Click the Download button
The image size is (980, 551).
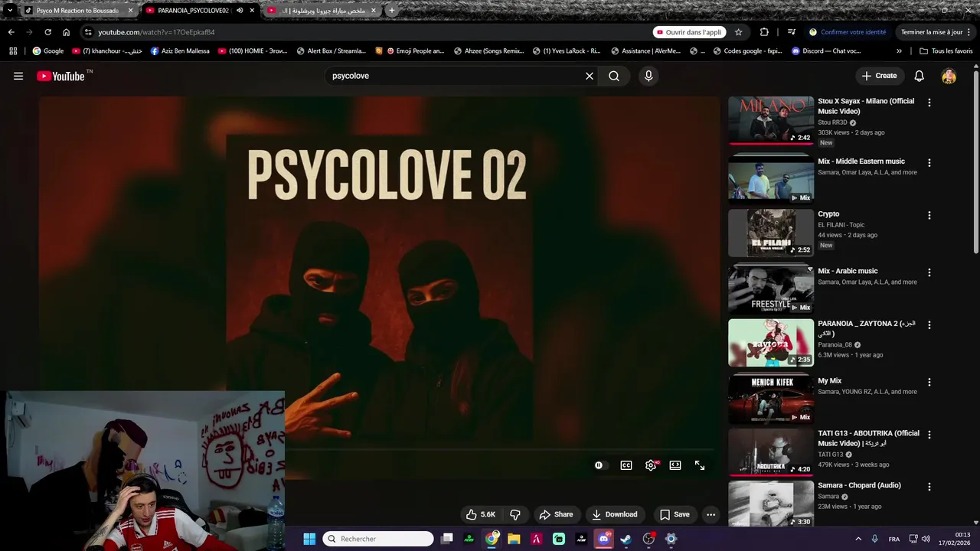click(x=614, y=514)
